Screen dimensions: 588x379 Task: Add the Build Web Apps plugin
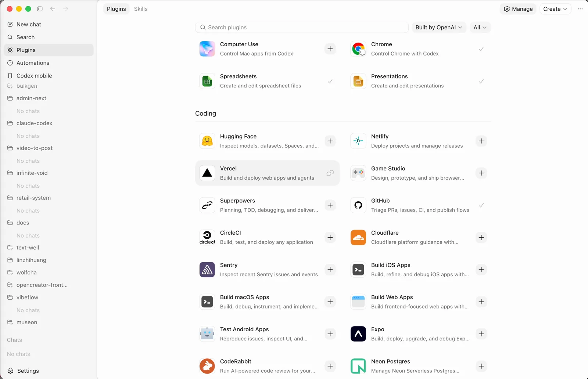[x=481, y=302]
